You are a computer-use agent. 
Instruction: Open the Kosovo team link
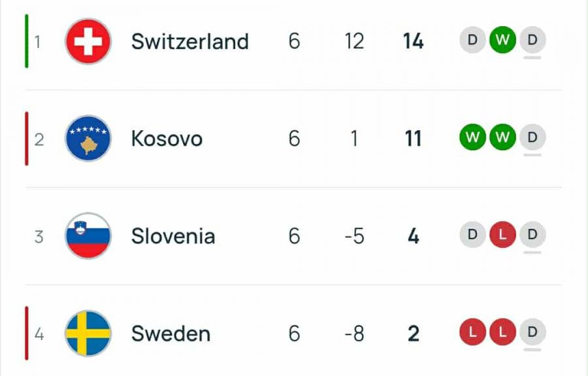[x=167, y=139]
